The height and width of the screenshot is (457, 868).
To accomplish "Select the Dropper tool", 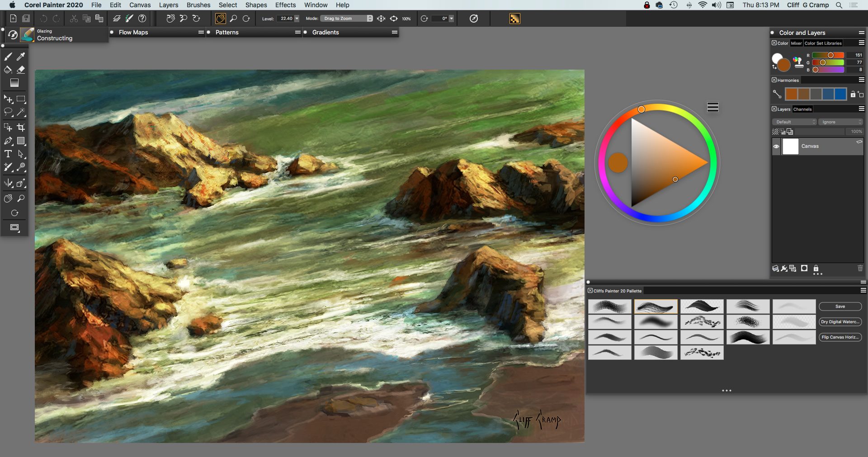I will (21, 57).
